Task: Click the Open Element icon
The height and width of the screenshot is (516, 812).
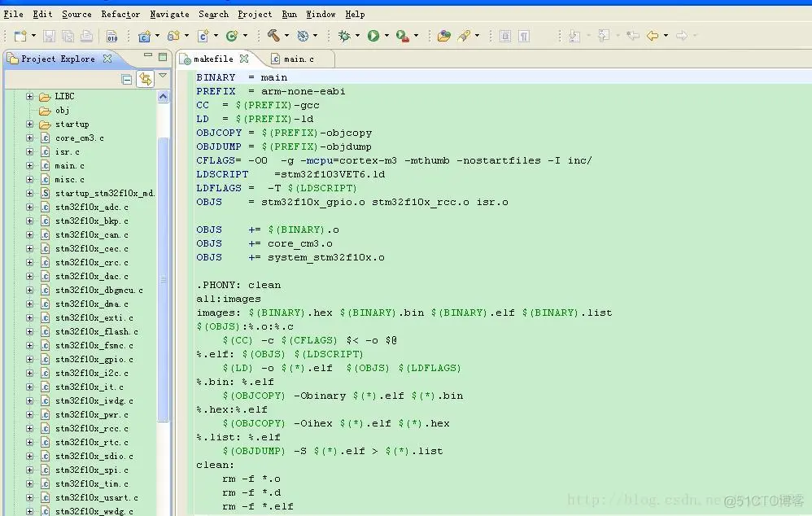Action: (443, 36)
